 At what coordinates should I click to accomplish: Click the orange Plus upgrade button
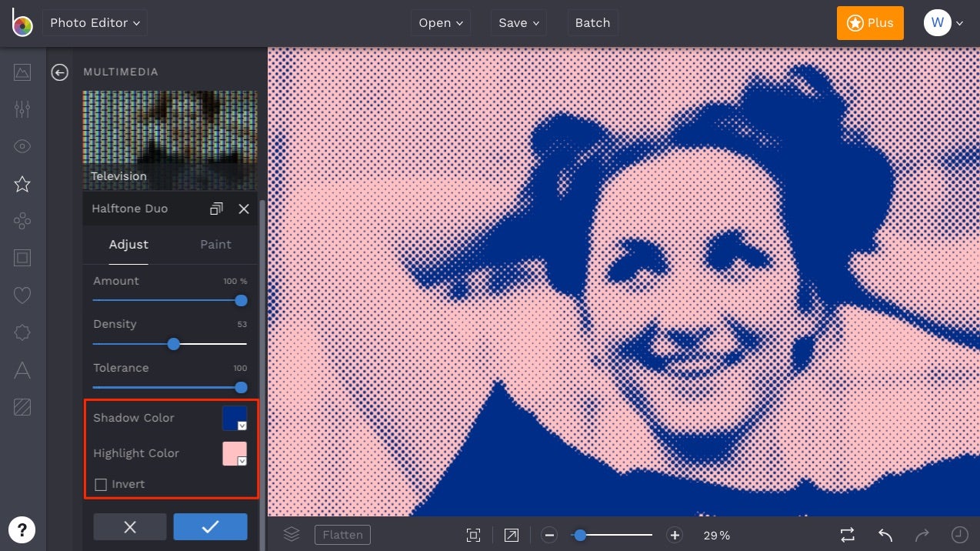tap(870, 22)
